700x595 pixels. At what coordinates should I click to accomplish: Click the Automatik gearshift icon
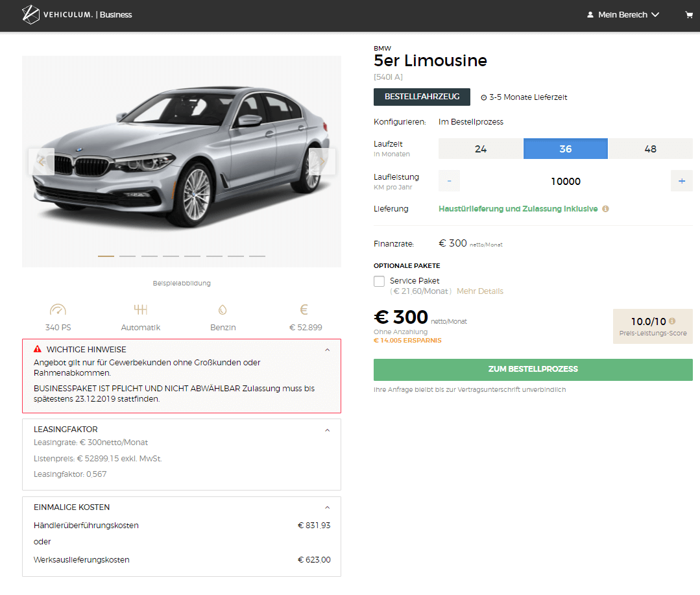coord(141,310)
